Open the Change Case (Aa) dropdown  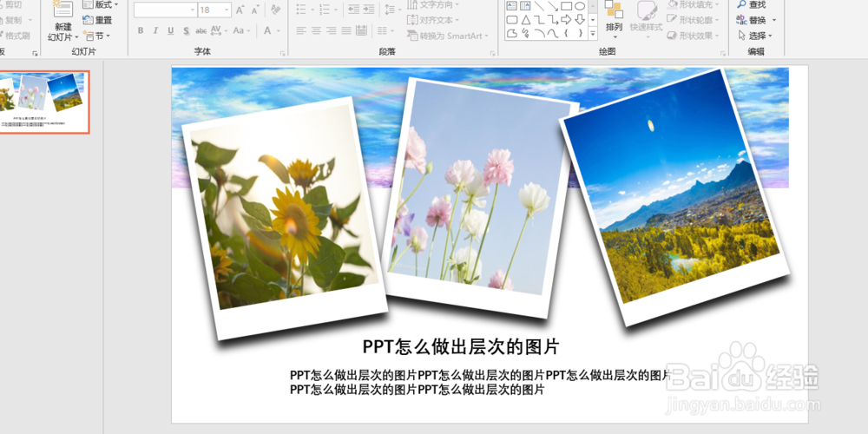coord(241,30)
